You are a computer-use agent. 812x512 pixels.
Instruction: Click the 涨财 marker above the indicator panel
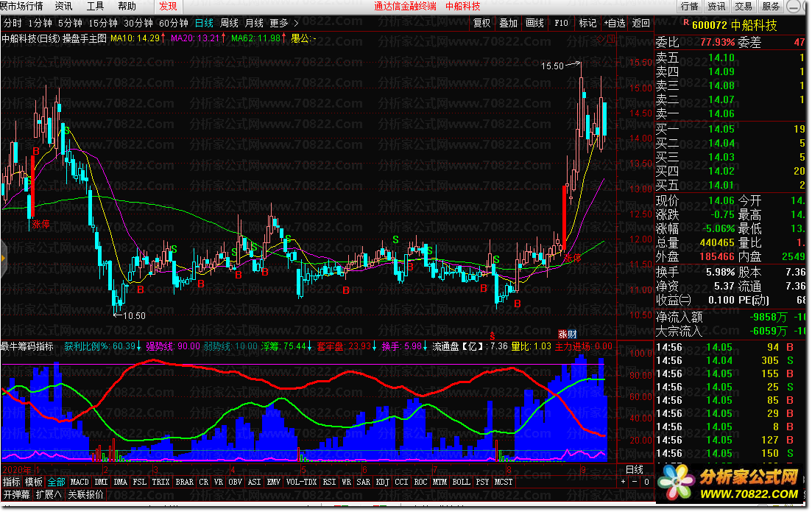point(567,334)
